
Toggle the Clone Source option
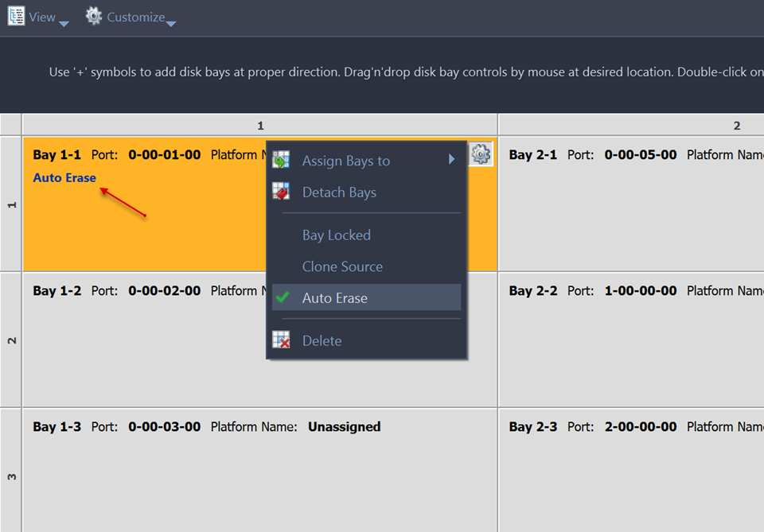(x=342, y=267)
